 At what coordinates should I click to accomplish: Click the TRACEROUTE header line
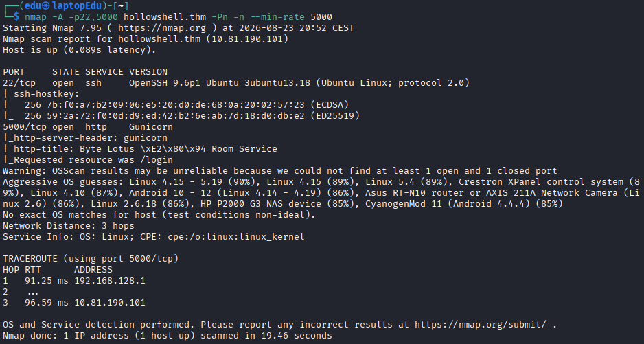pyautogui.click(x=91, y=259)
